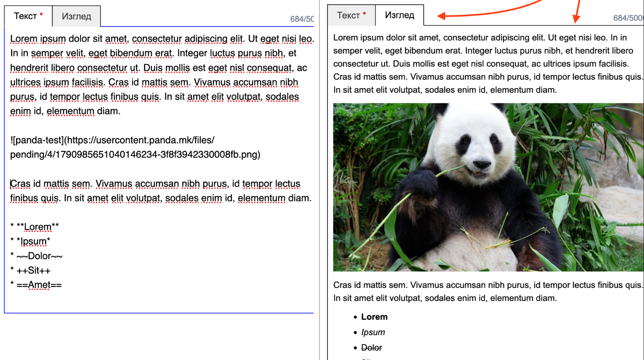Click 'In sit amet elit volutpat' line below the panda
The image size is (644, 360).
pyautogui.click(x=445, y=298)
